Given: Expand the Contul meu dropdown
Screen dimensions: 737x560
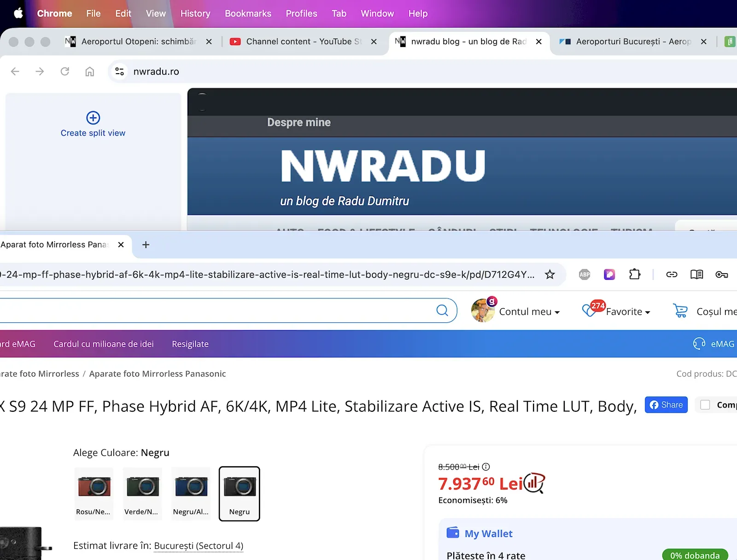Looking at the screenshot, I should pos(529,312).
